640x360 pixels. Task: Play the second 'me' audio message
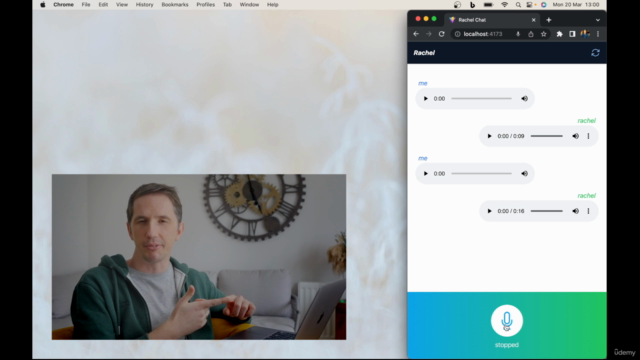(x=425, y=173)
